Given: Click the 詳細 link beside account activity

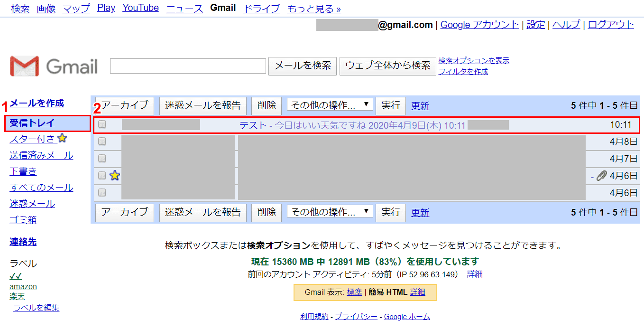Looking at the screenshot, I should coord(475,274).
